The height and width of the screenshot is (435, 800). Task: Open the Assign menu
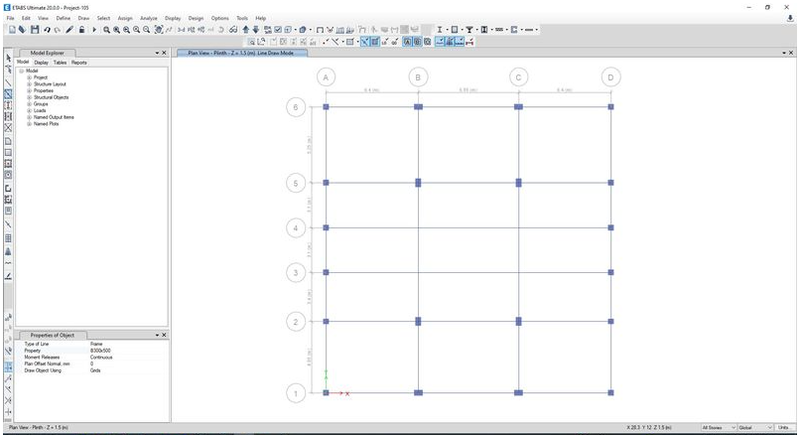[125, 18]
